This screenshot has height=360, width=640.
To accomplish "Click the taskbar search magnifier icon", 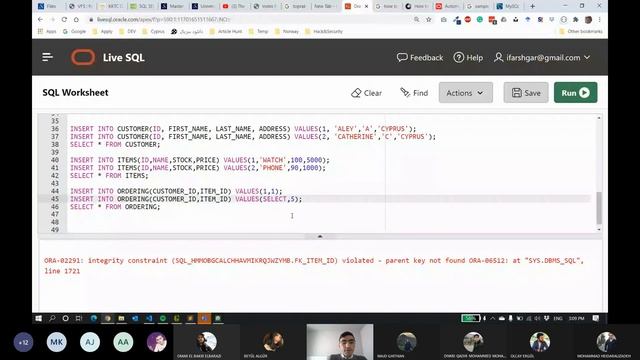I will pyautogui.click(x=52, y=318).
